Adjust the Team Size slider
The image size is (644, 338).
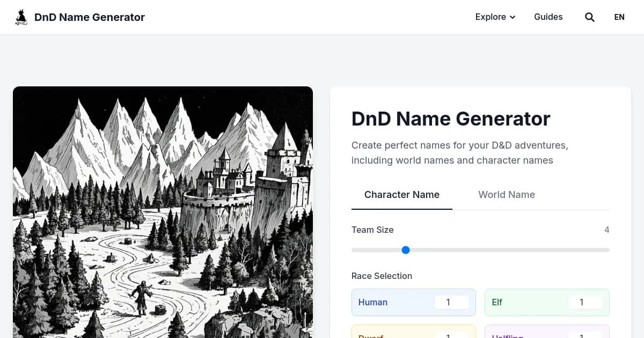point(406,249)
